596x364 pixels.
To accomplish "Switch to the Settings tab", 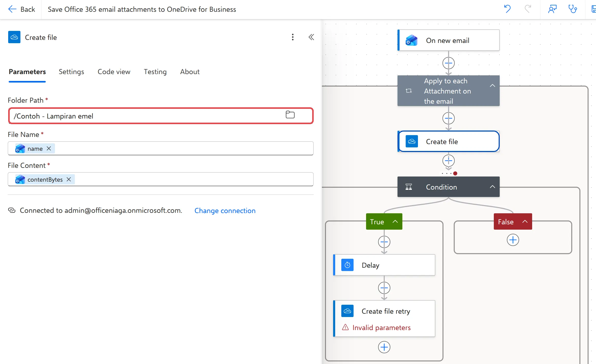I will point(71,72).
